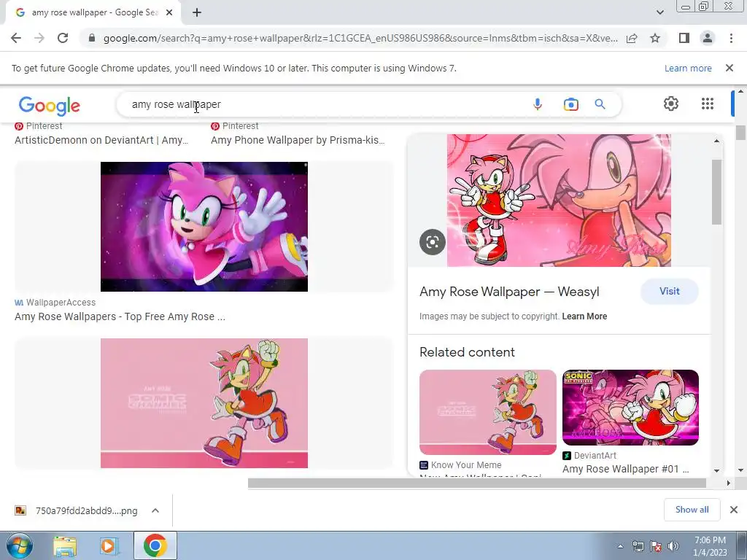Viewport: 747px width, 560px height.
Task: Expand download item options chevron
Action: tap(155, 510)
